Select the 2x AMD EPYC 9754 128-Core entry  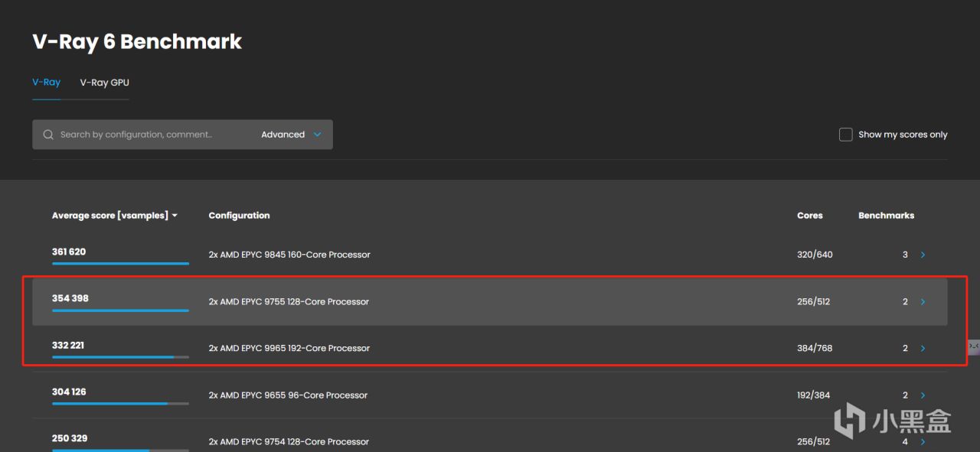pos(289,441)
